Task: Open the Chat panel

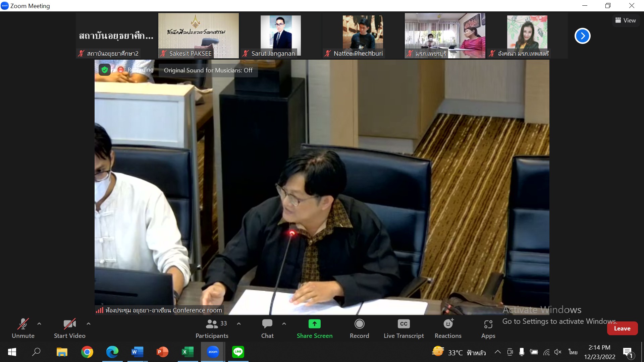Action: pos(267,328)
